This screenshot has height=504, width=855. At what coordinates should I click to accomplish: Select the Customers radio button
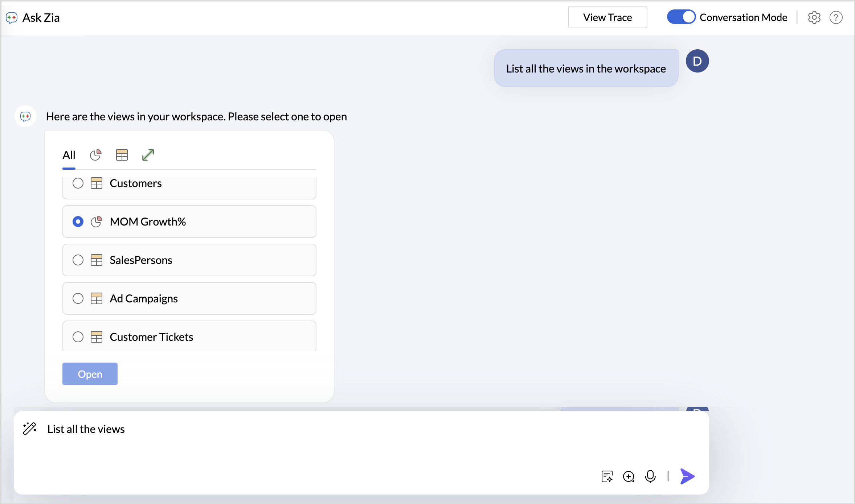[x=78, y=183]
